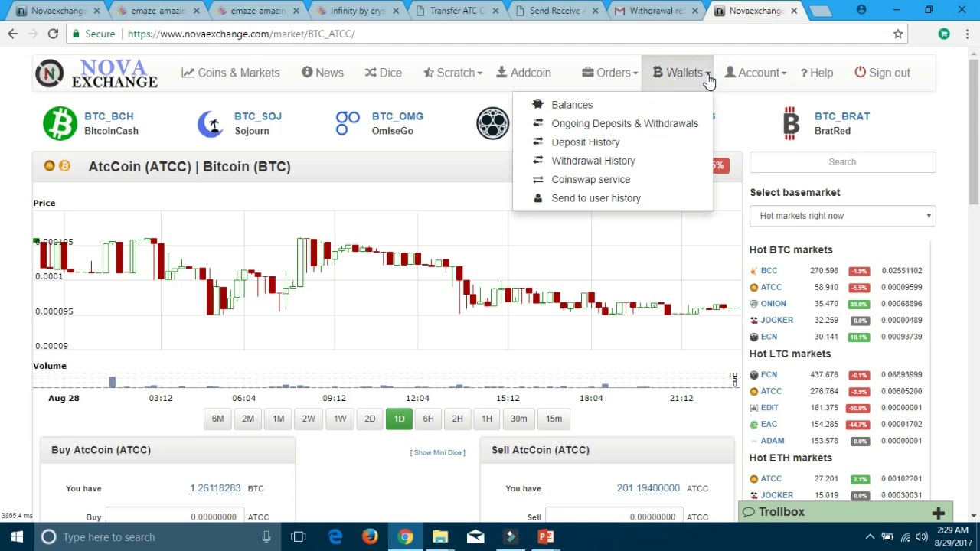Image resolution: width=980 pixels, height=551 pixels.
Task: Open the Dice page
Action: pyautogui.click(x=383, y=73)
